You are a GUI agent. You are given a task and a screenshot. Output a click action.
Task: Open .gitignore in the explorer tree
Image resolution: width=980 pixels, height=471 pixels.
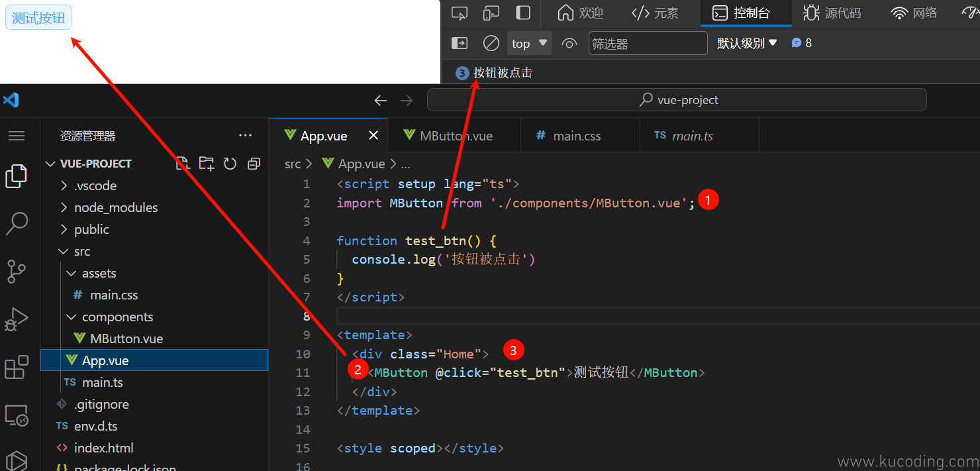[154, 404]
